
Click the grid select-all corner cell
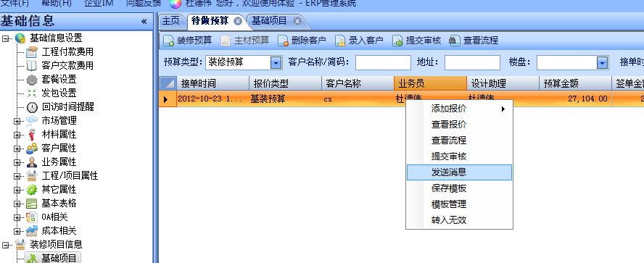tap(168, 84)
